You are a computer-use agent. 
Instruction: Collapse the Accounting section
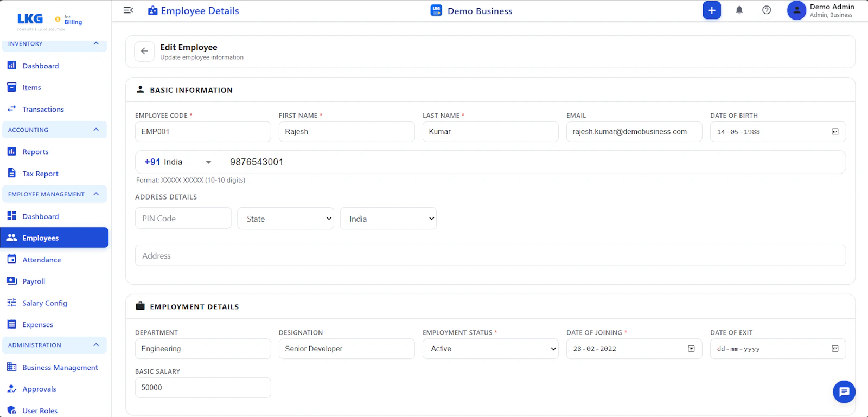[96, 130]
